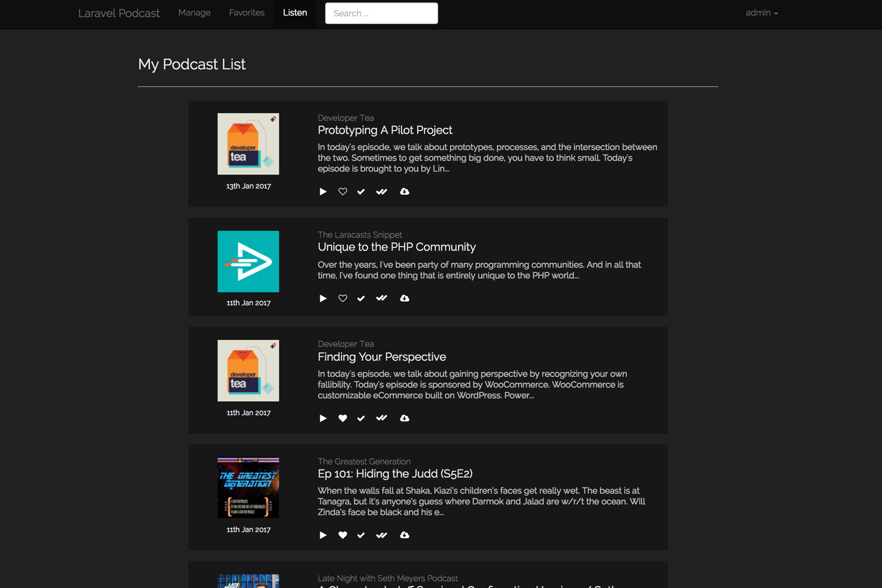This screenshot has width=882, height=588.
Task: Mark Prototyping A Pilot Project as read
Action: point(361,192)
